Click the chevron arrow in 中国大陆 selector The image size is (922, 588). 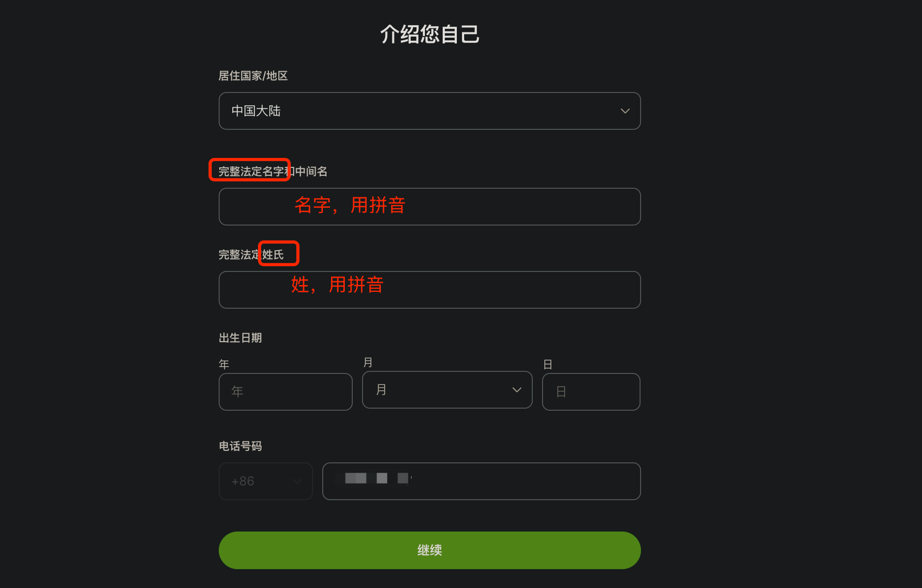(x=625, y=111)
